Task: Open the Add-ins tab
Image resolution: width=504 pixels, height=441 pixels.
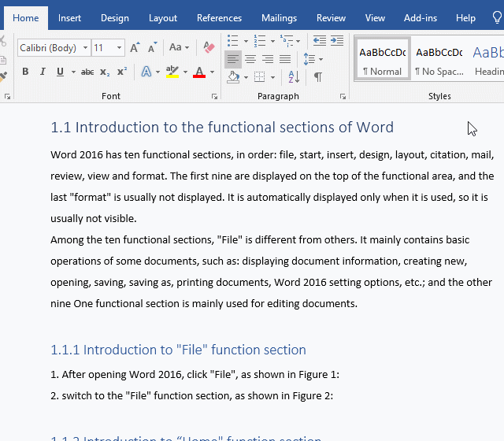Action: click(421, 18)
